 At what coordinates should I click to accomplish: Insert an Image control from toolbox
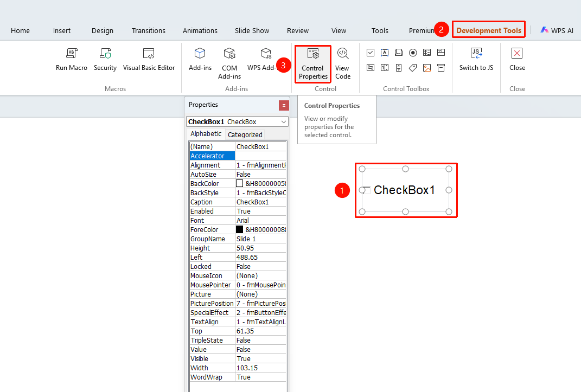point(427,68)
